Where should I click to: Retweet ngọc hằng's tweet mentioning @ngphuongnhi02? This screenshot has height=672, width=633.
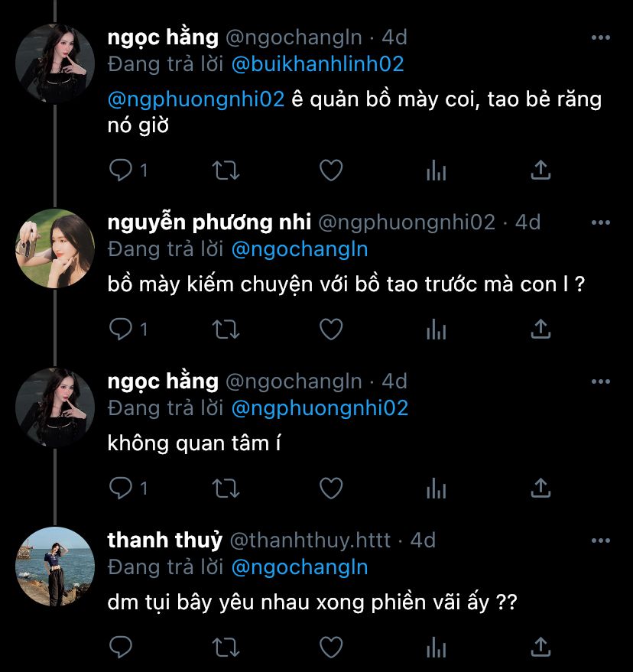226,170
